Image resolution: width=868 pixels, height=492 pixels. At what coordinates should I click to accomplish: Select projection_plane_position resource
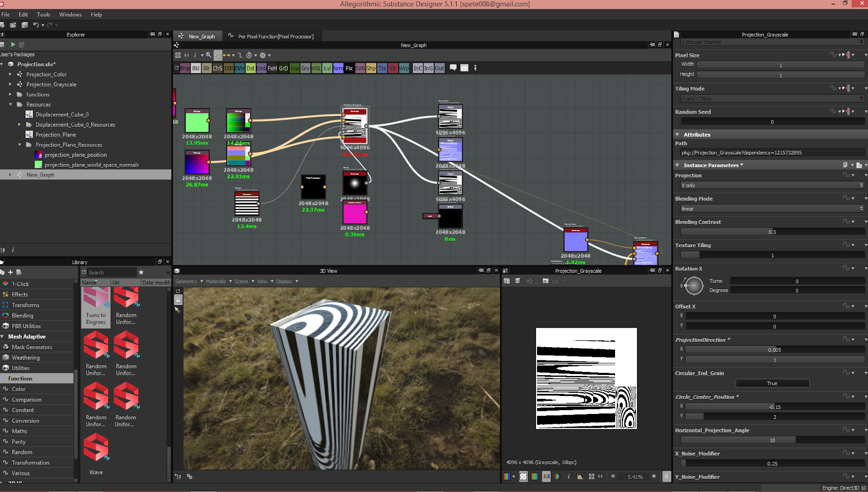[x=76, y=155]
